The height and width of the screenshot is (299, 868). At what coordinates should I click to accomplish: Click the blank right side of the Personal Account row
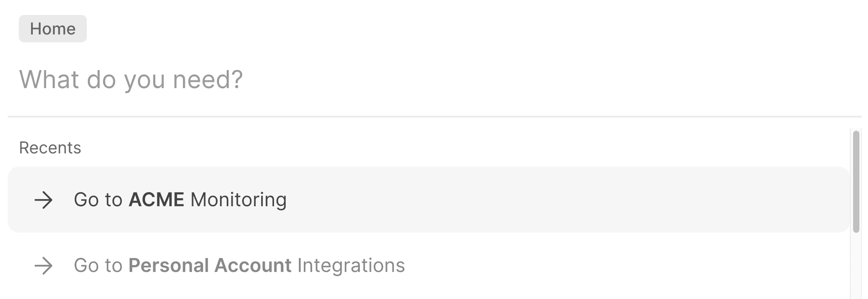coord(633,266)
